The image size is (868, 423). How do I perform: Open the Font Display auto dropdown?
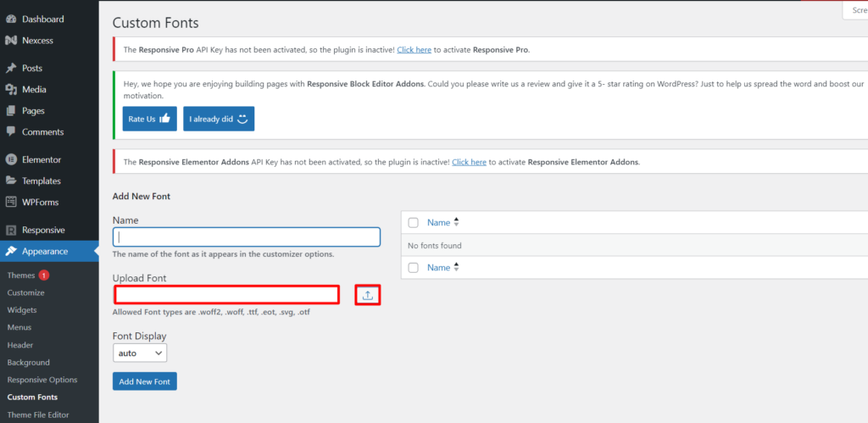(140, 353)
